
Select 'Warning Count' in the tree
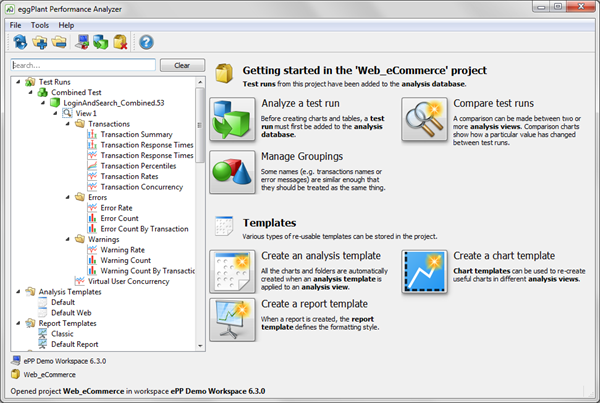pyautogui.click(x=126, y=260)
